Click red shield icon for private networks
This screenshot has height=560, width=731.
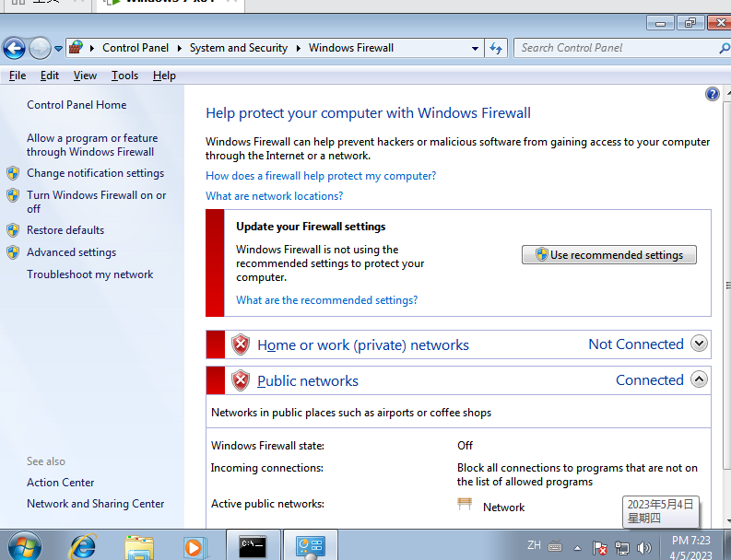[241, 344]
